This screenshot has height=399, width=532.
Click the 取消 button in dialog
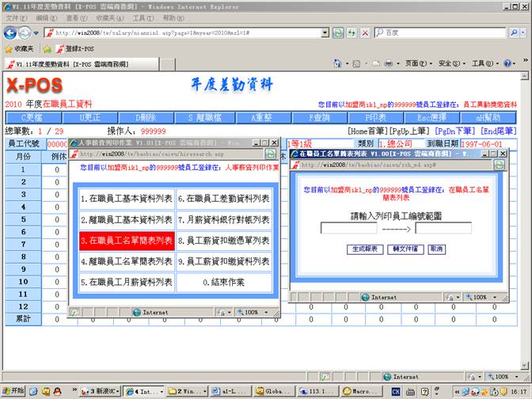pyautogui.click(x=436, y=249)
